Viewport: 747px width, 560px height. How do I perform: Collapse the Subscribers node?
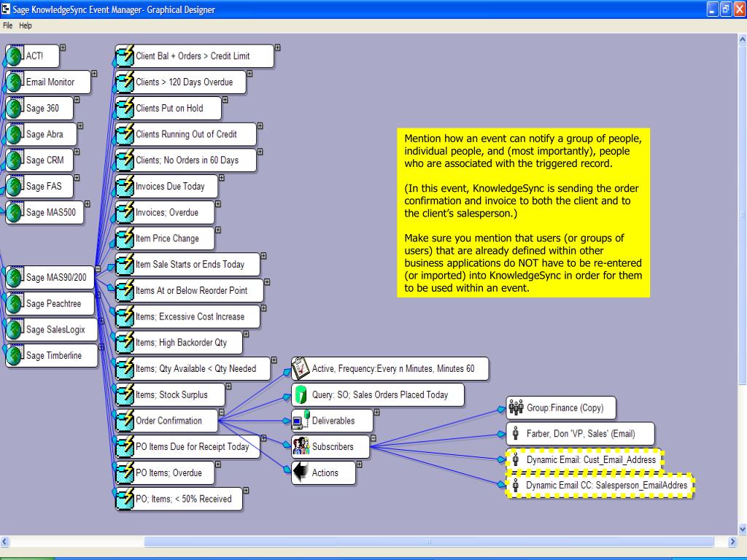tap(373, 438)
